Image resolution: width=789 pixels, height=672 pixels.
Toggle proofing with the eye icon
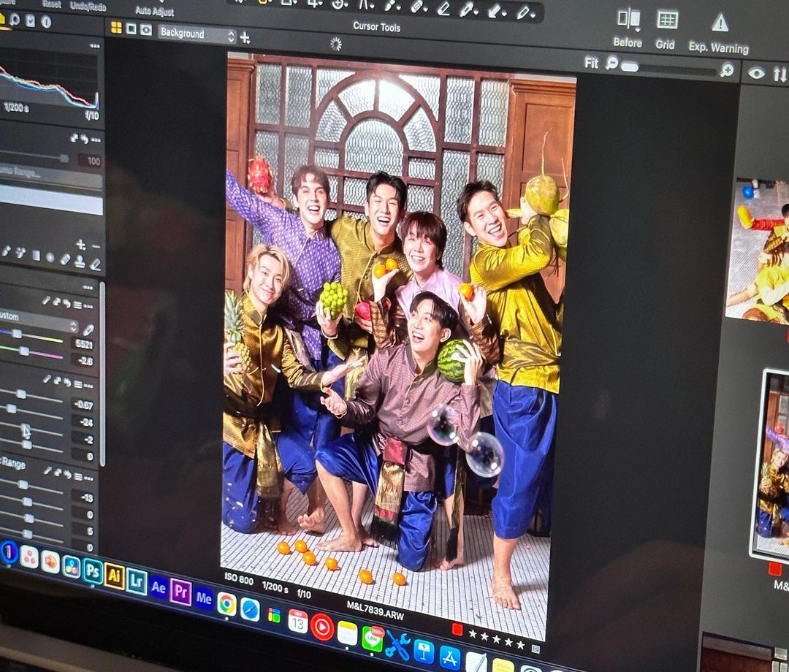756,74
